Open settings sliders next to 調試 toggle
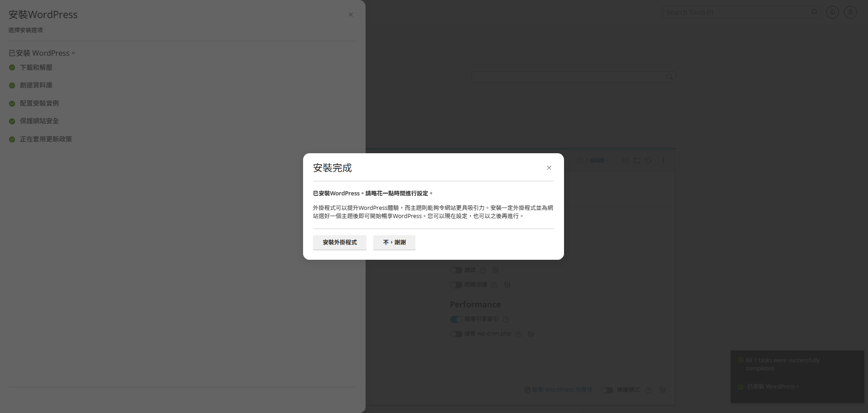This screenshot has width=868, height=413. 496,270
